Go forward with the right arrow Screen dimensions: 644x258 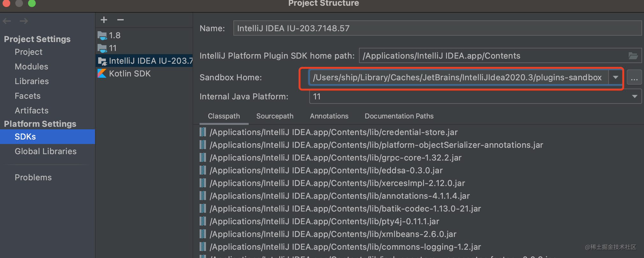(x=24, y=21)
